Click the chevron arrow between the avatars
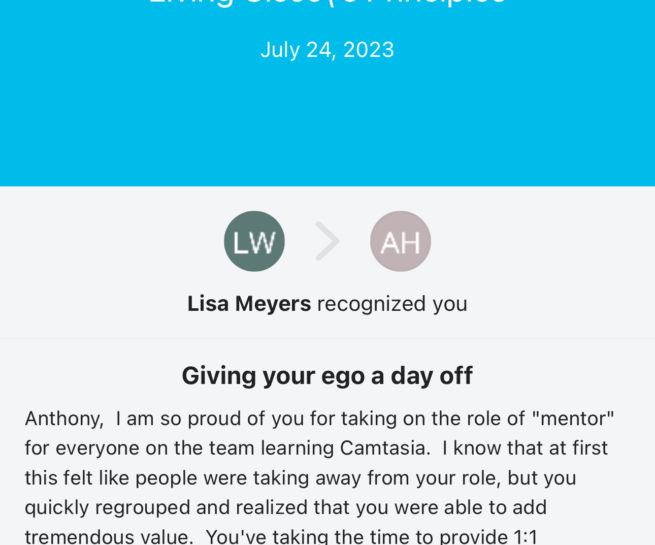 coord(327,241)
